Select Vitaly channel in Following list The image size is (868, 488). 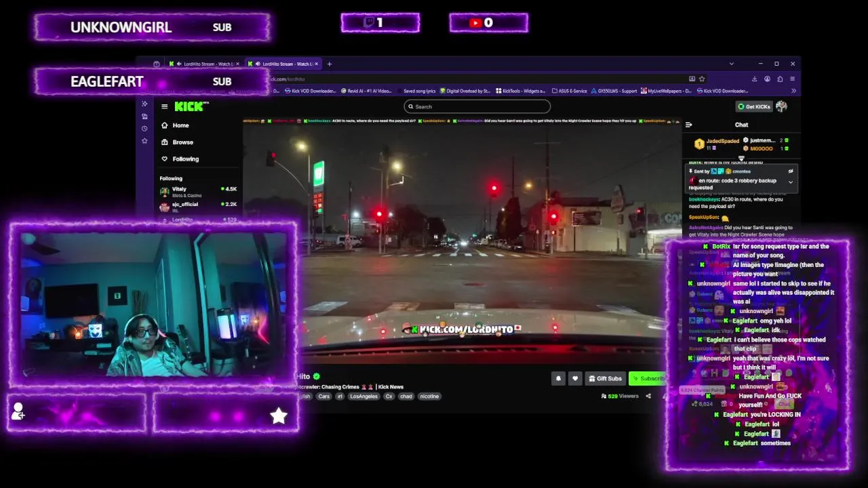pos(198,192)
